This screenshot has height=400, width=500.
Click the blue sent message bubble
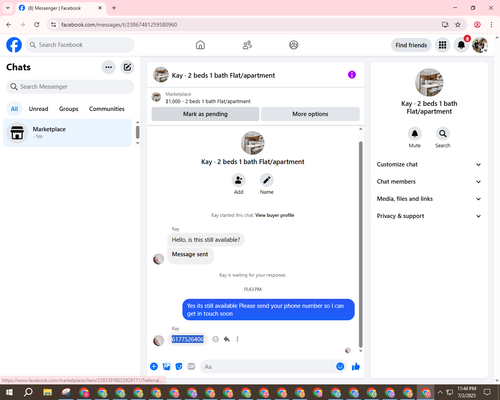(268, 310)
